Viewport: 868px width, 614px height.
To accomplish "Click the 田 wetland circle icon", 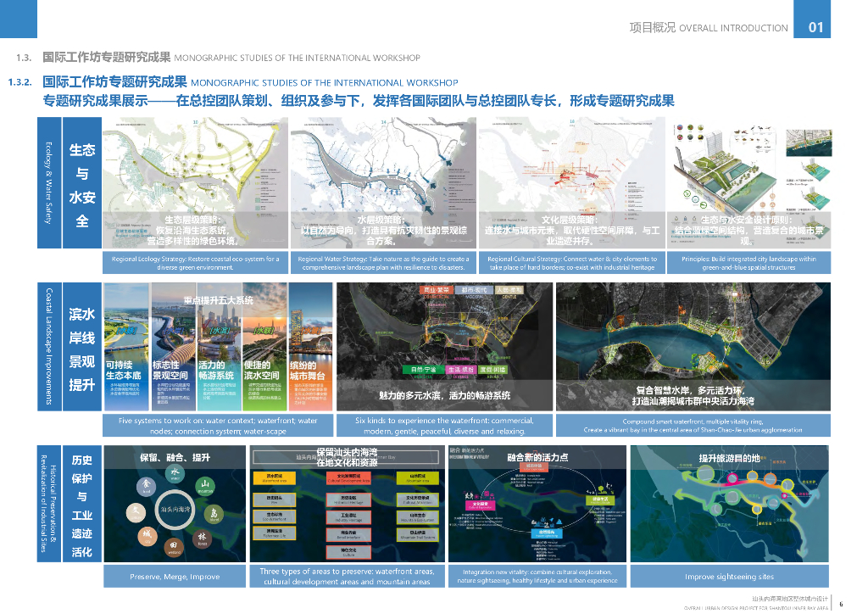I will click(x=173, y=546).
